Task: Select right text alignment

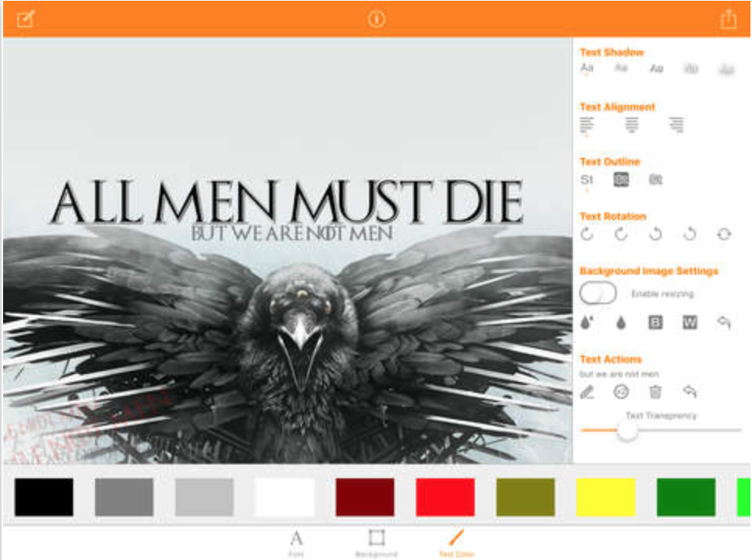Action: click(676, 124)
